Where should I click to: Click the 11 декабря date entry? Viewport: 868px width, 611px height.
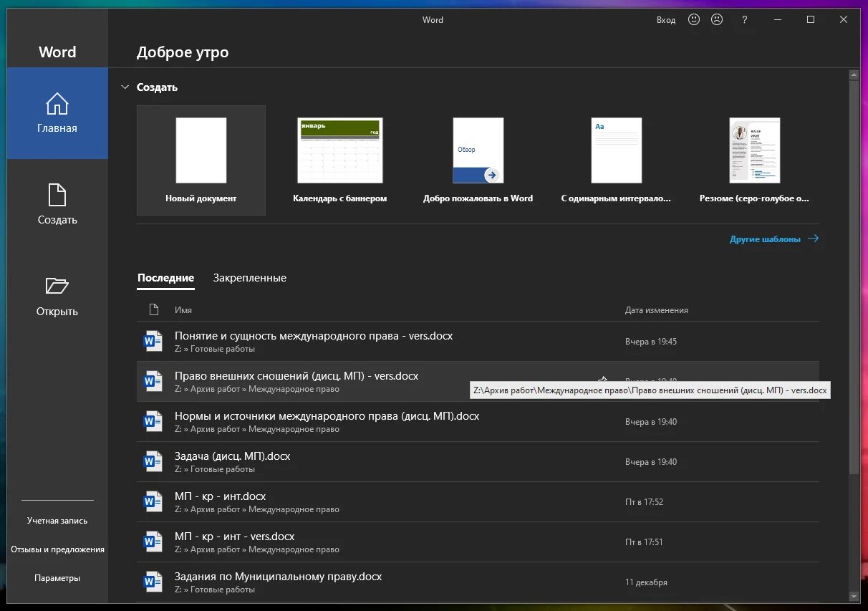click(646, 582)
